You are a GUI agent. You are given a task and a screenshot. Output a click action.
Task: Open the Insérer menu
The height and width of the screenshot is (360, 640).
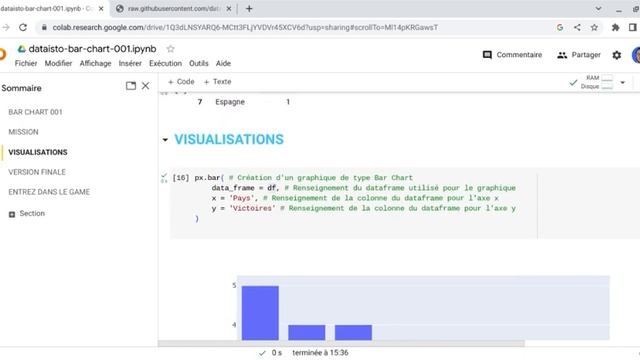[x=130, y=63]
